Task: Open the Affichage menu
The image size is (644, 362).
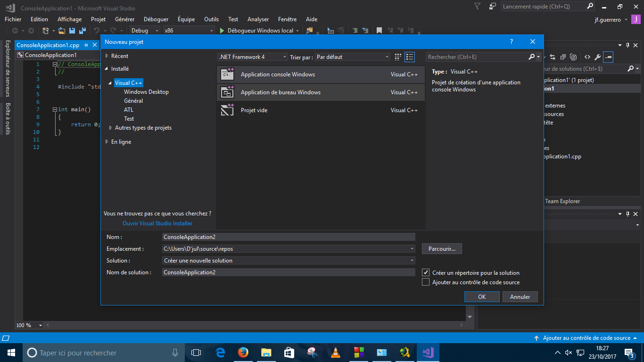Action: (69, 19)
